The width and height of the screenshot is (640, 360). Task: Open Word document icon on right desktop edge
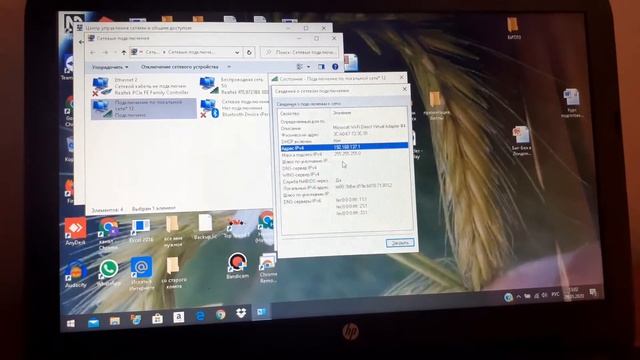572,103
